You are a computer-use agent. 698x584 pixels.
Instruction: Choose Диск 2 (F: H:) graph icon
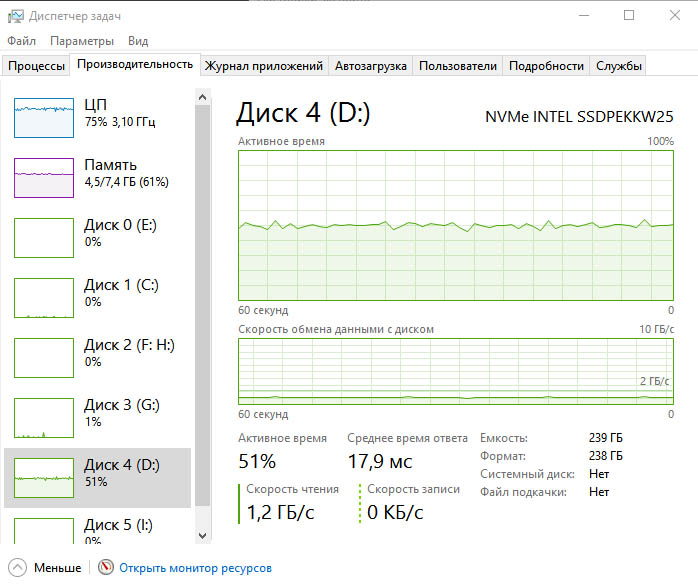(44, 357)
